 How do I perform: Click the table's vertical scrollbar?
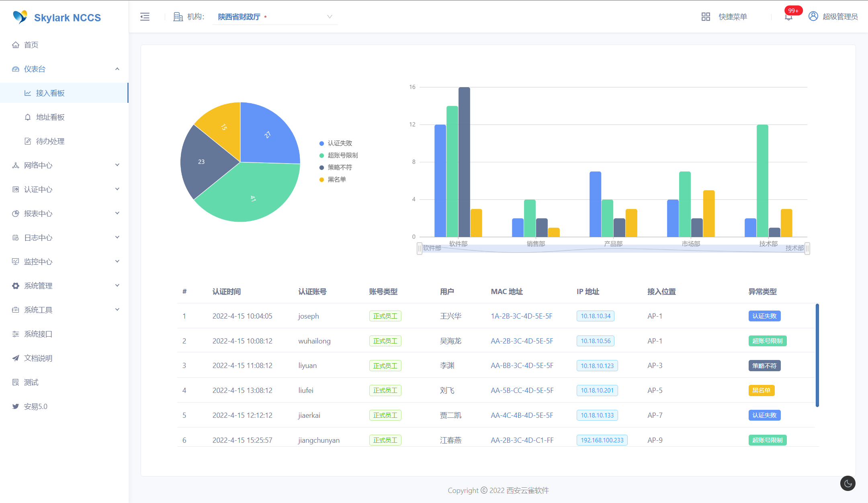(817, 355)
